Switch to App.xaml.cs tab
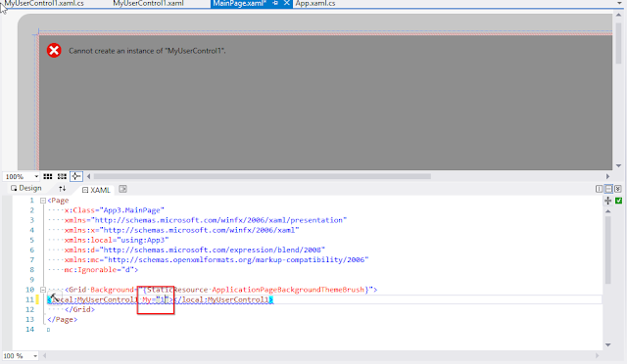 pyautogui.click(x=315, y=3)
